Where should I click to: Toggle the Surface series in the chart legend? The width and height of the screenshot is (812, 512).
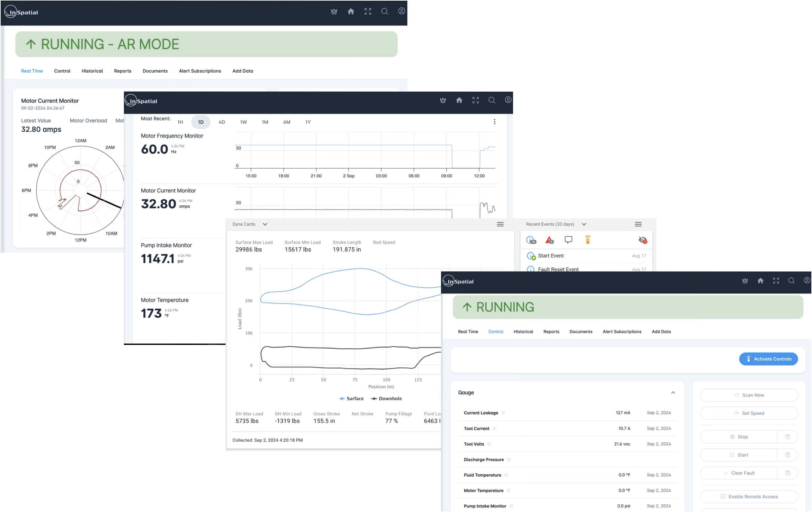click(352, 398)
